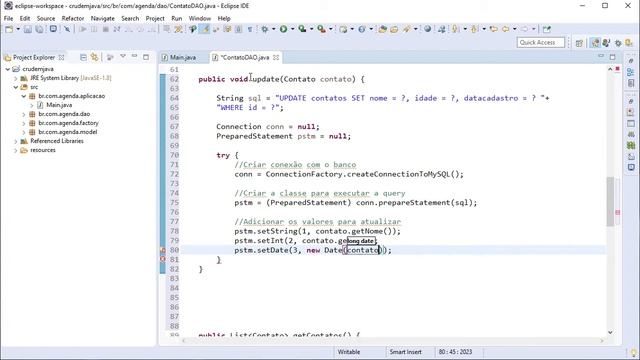Click the Open Task folder icon
Viewport: 640px width, 360px height.
pos(394,29)
